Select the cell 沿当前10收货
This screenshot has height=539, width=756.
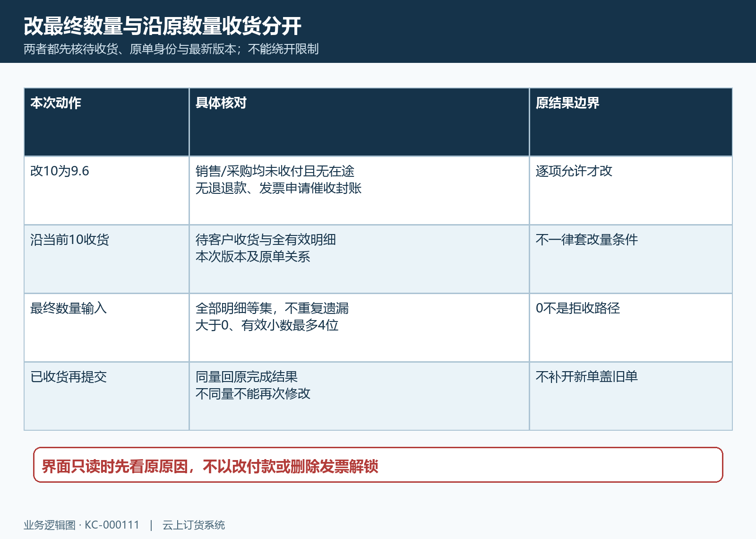[x=106, y=259]
